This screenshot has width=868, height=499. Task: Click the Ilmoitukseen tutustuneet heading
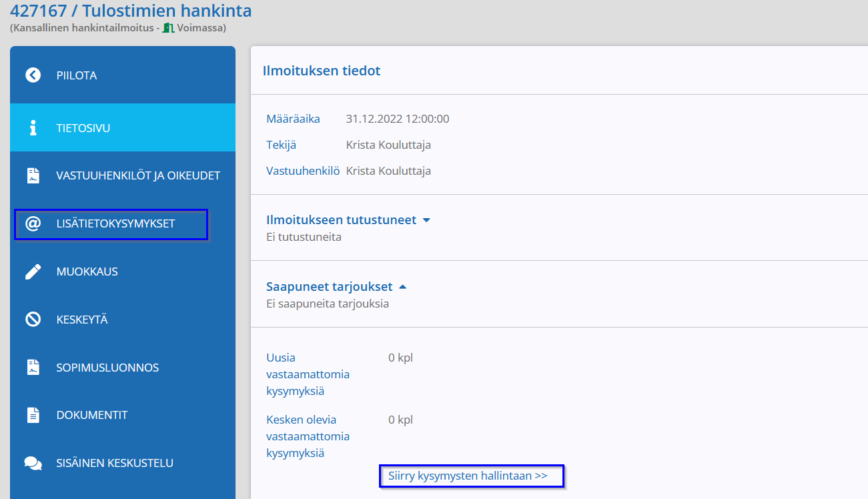coord(341,219)
